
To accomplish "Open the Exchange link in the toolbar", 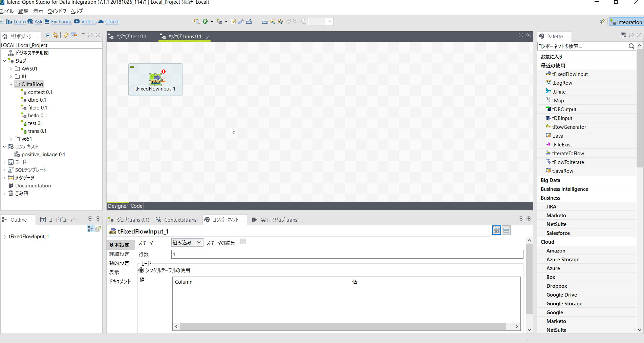I will (x=62, y=21).
